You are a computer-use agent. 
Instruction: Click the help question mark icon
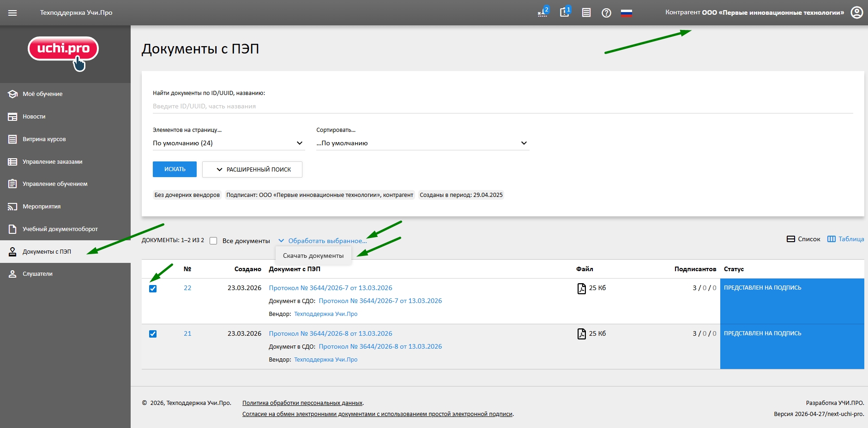[x=606, y=13]
